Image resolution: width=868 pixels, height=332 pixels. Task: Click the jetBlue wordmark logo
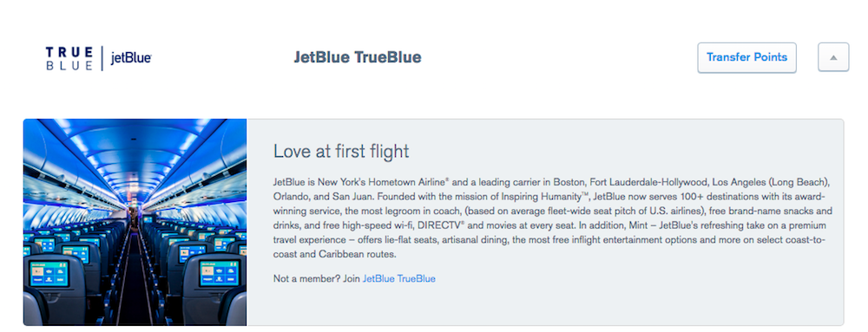coord(131,59)
